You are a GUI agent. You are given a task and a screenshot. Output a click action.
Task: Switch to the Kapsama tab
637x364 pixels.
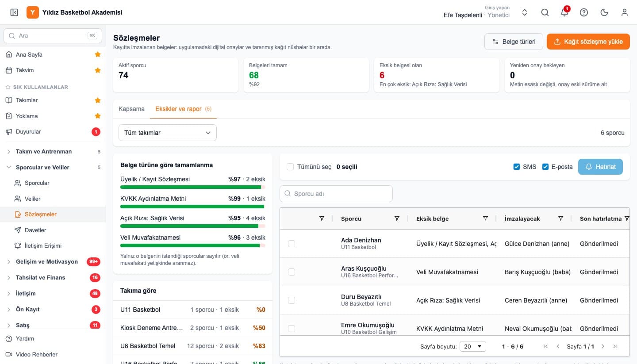pos(131,109)
